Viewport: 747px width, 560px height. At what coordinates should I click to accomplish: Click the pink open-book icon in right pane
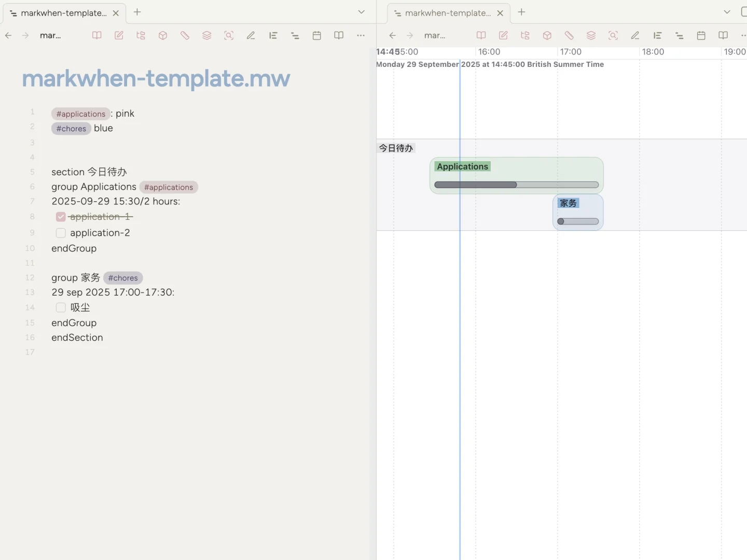pos(481,35)
